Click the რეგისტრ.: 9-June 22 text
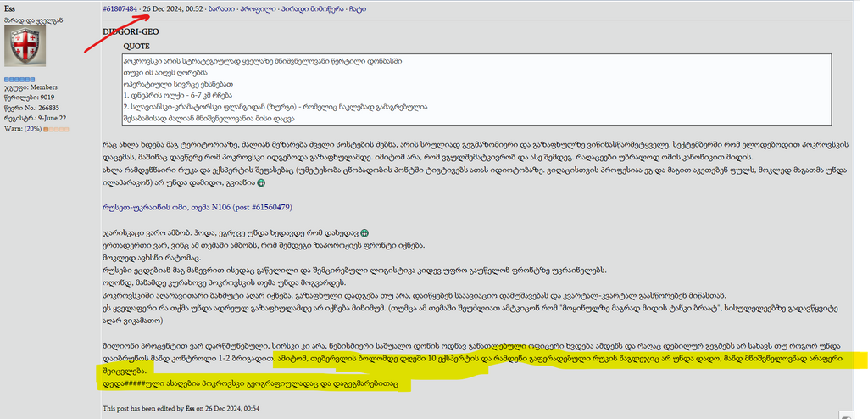868x419 pixels. point(36,119)
